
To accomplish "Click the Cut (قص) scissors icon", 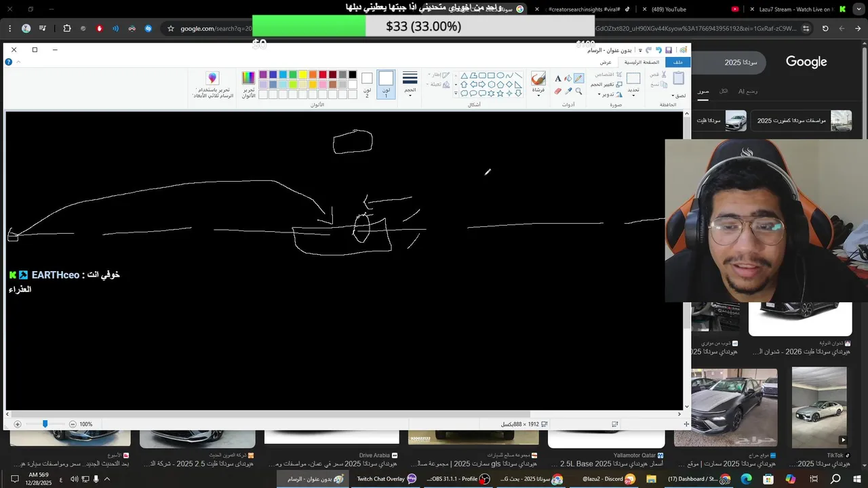I will [x=663, y=75].
